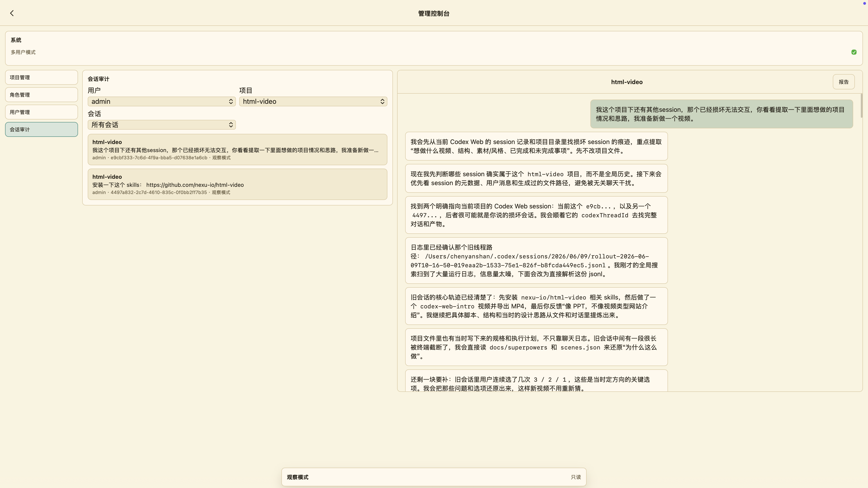Image resolution: width=868 pixels, height=488 pixels.
Task: Expand the 用户 dropdown showing admin
Action: point(162,101)
